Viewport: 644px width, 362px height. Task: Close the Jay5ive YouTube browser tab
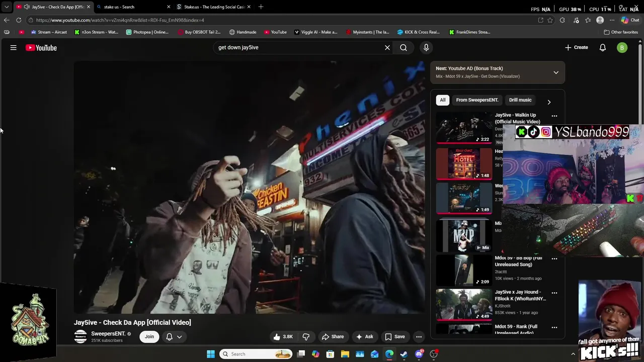pyautogui.click(x=88, y=7)
